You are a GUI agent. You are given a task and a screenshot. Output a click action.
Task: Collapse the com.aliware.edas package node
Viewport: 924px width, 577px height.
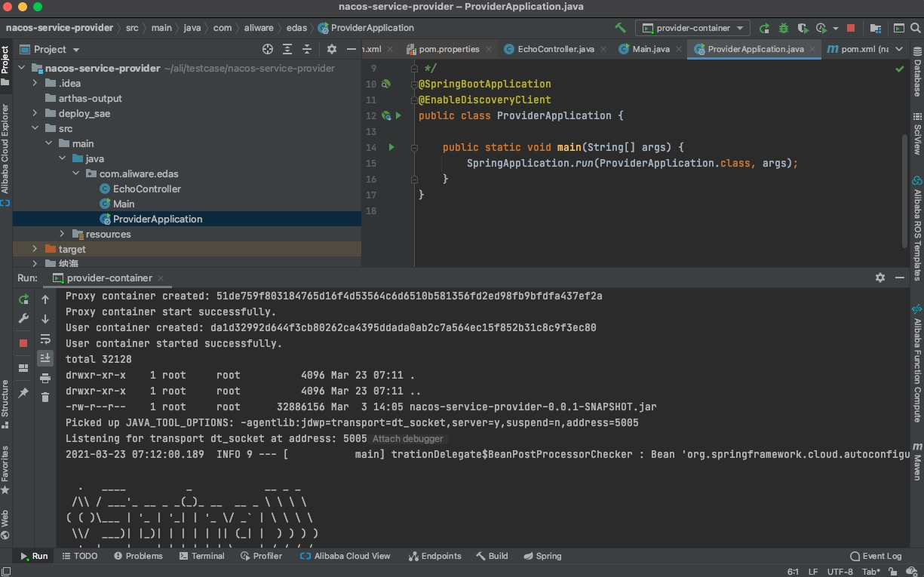click(x=75, y=173)
